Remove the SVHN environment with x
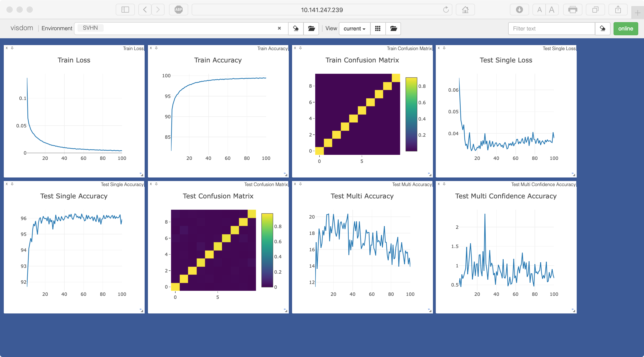The width and height of the screenshot is (644, 357). coord(279,28)
